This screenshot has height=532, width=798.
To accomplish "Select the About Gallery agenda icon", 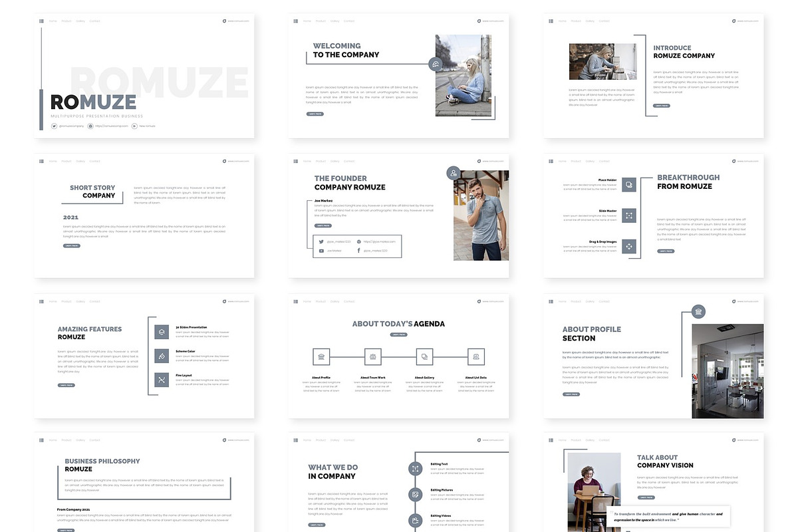I will (424, 357).
